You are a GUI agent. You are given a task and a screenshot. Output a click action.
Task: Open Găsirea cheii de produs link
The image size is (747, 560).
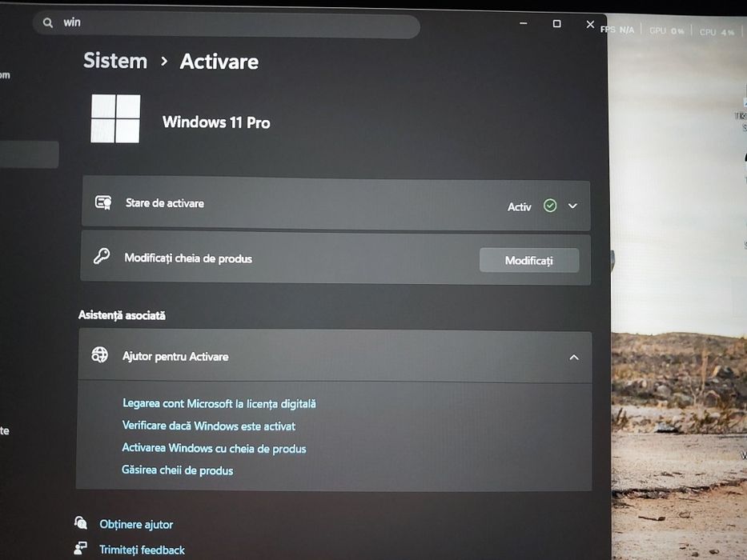tap(177, 470)
